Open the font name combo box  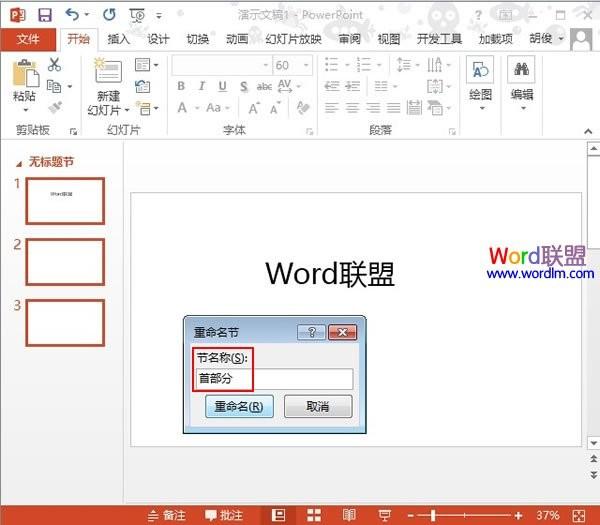[221, 65]
